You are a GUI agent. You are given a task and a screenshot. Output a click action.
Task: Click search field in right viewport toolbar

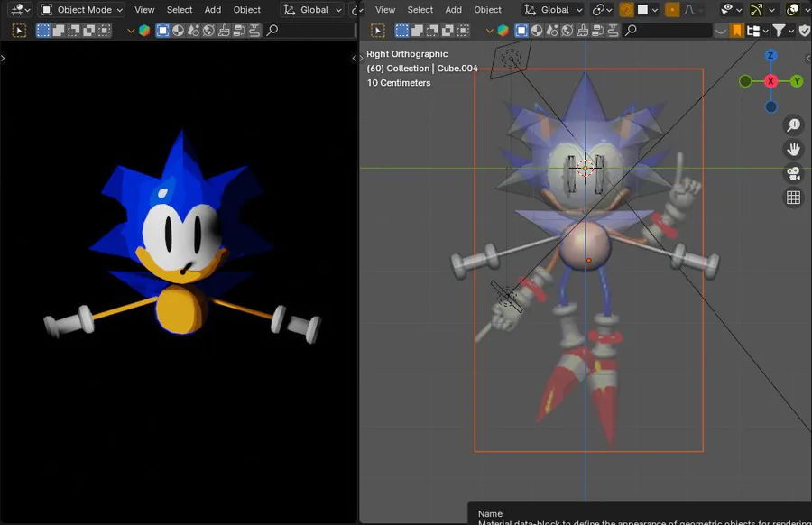(668, 31)
